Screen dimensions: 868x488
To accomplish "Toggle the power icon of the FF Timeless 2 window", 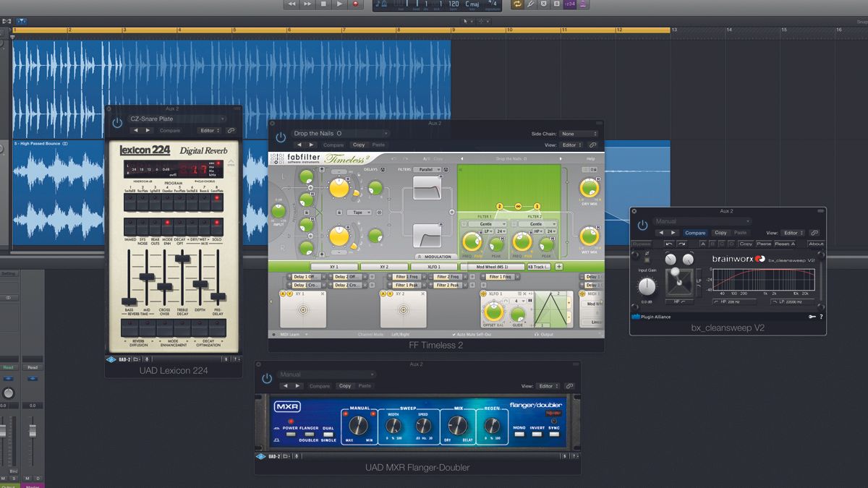I will (x=281, y=137).
